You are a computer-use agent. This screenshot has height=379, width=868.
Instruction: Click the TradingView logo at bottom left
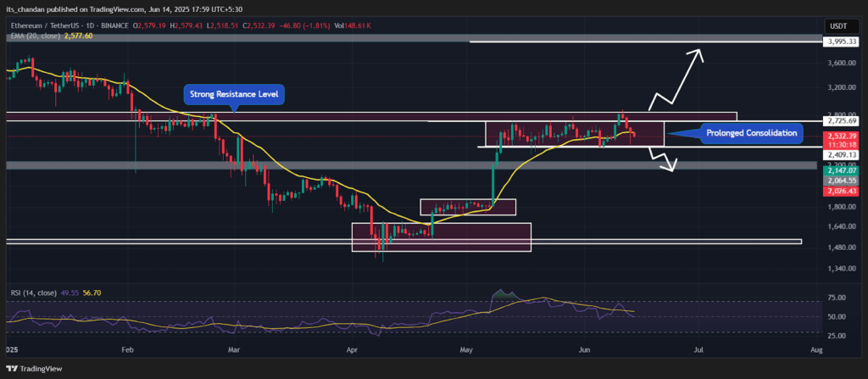[34, 369]
